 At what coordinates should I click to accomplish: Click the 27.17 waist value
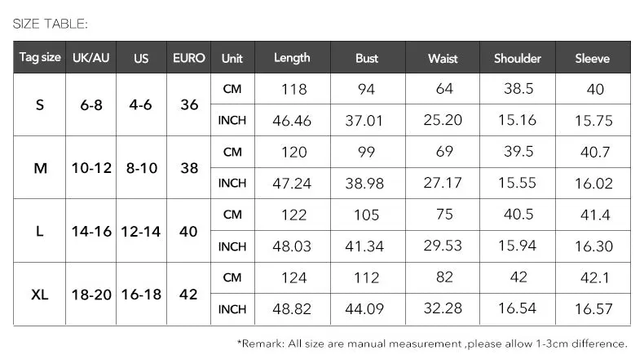pos(443,183)
